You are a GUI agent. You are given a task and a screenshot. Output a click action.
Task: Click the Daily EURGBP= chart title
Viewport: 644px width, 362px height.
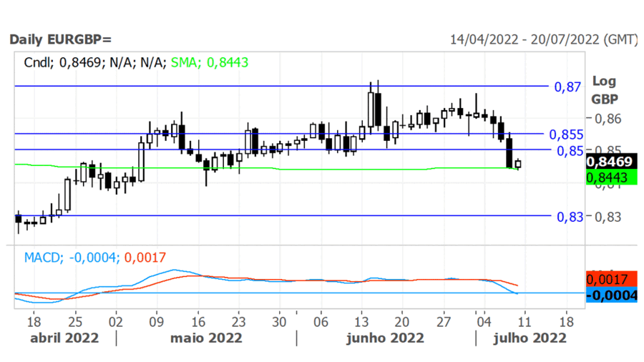(x=61, y=39)
